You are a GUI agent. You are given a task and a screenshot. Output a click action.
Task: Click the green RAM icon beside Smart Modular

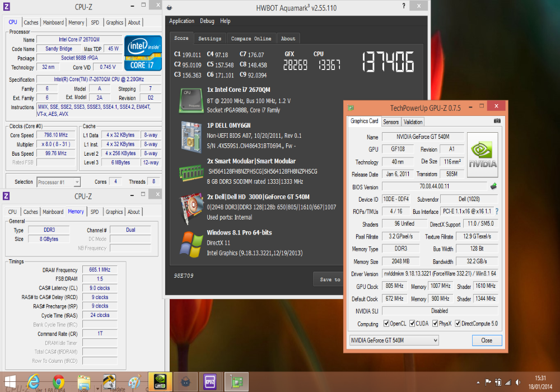pyautogui.click(x=191, y=173)
